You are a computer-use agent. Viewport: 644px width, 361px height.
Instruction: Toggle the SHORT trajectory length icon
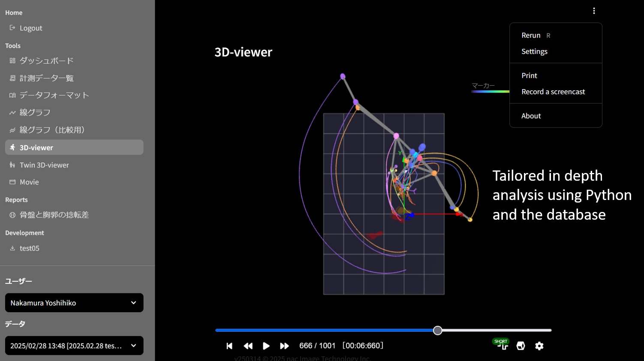point(501,344)
